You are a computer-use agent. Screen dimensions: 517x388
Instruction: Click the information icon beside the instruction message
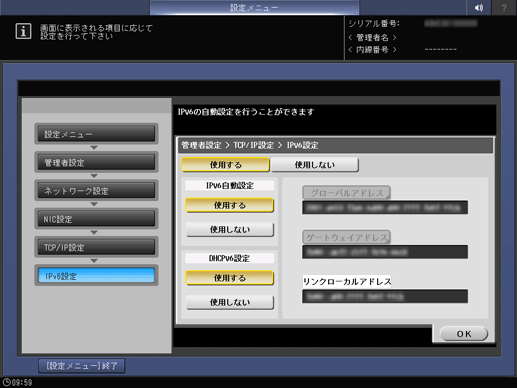click(23, 31)
